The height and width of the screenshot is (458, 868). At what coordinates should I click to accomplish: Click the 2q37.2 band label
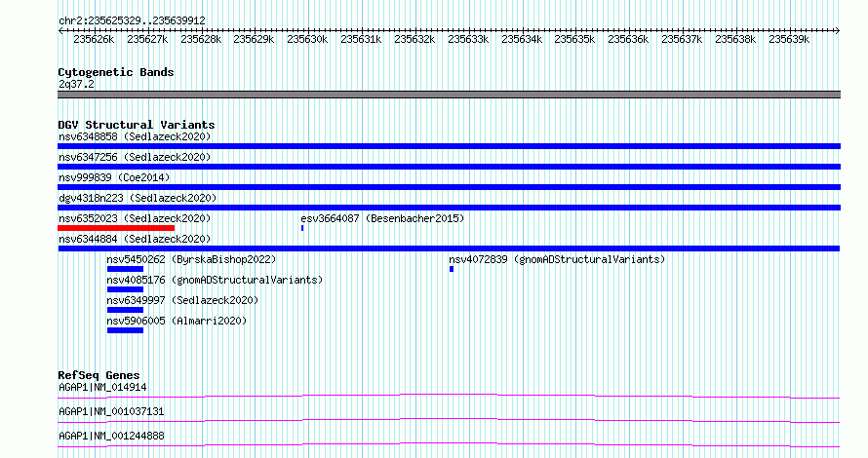(x=76, y=84)
